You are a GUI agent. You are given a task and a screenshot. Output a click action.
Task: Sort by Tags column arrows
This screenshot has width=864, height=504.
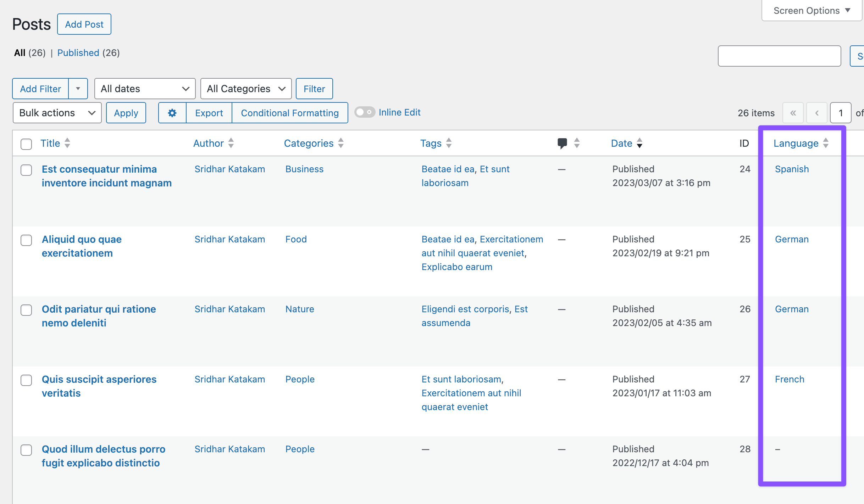tap(449, 143)
